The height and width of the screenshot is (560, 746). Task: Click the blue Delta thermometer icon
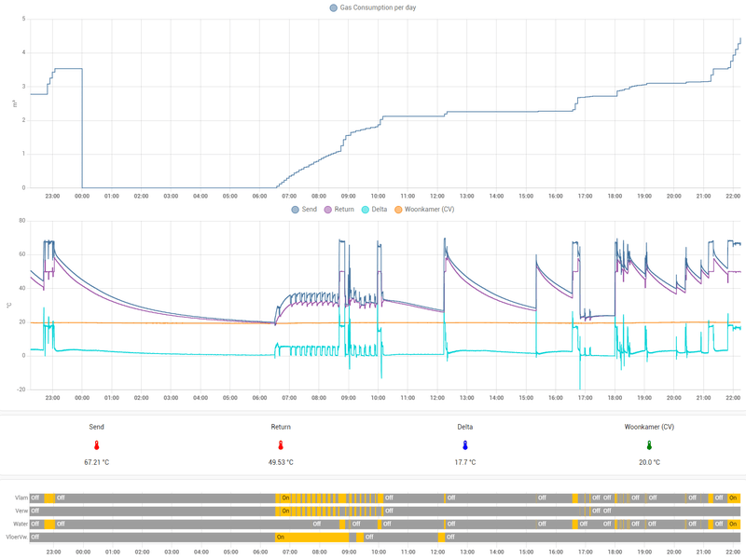[x=465, y=445]
